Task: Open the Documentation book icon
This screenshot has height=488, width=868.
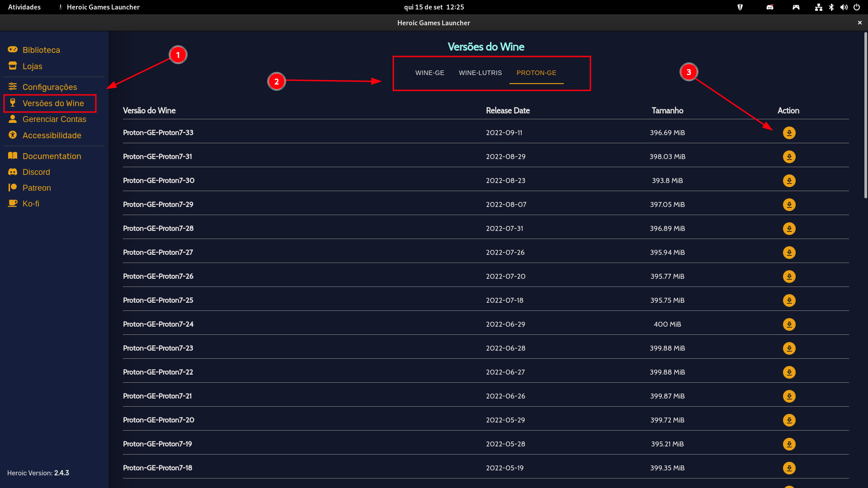Action: [12, 156]
